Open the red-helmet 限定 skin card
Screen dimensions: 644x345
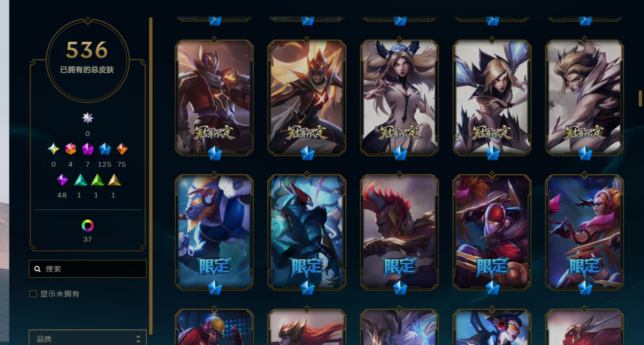click(x=492, y=232)
